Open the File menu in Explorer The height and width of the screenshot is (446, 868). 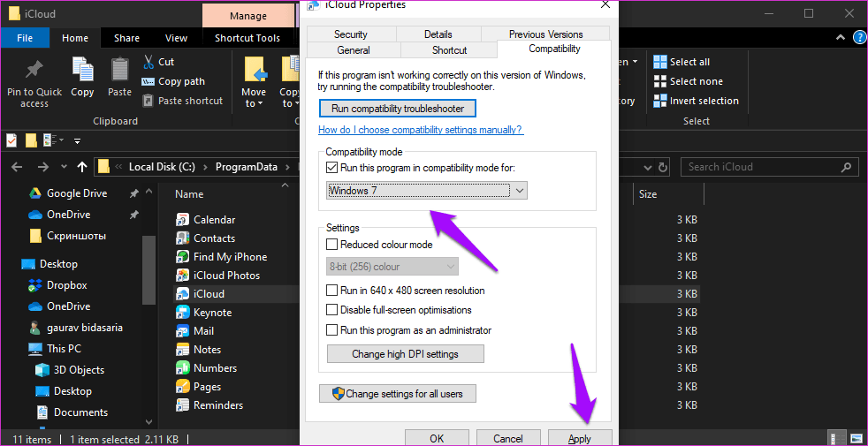tap(25, 38)
